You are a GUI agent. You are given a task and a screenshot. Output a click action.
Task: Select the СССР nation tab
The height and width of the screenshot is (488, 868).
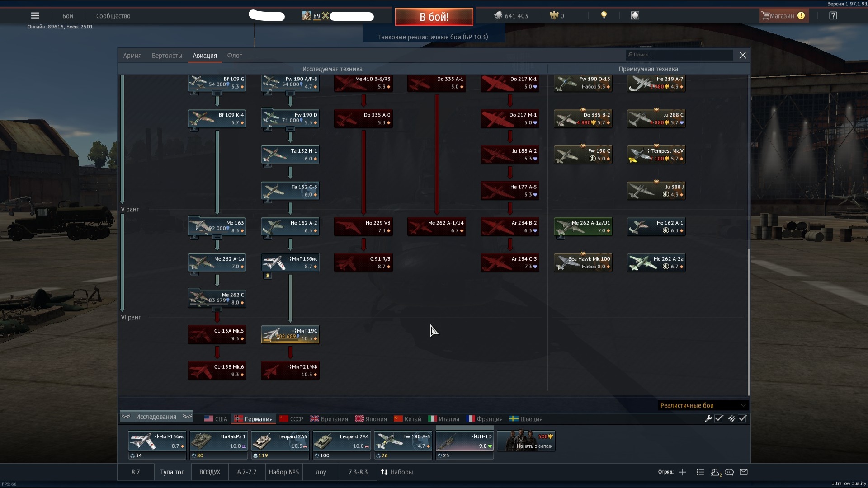click(x=291, y=419)
